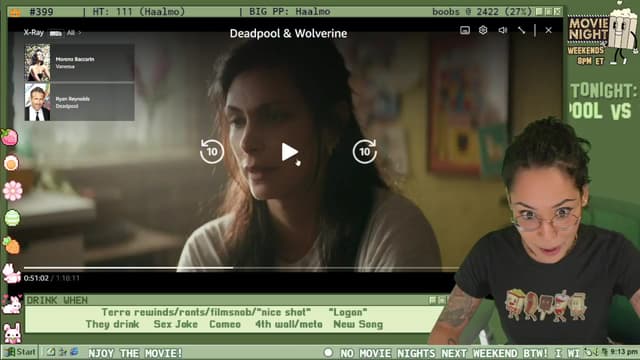
Task: Open subtitles and audio options icon
Action: (465, 30)
